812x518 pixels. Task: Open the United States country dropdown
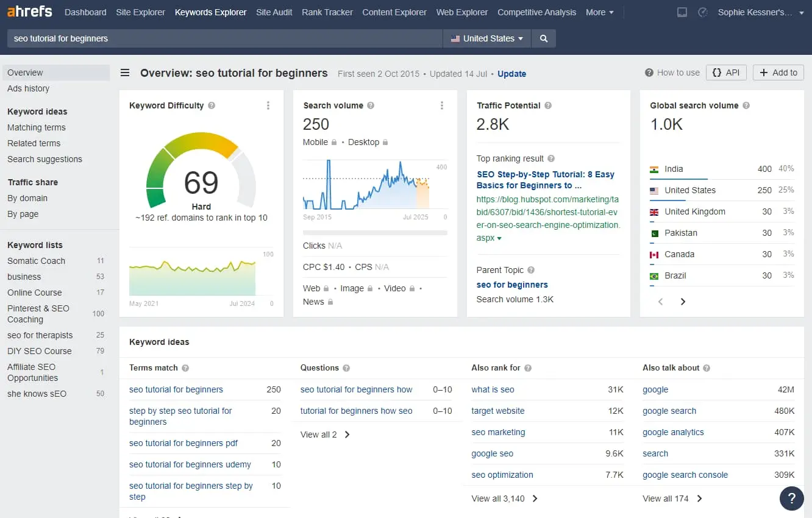pyautogui.click(x=487, y=38)
